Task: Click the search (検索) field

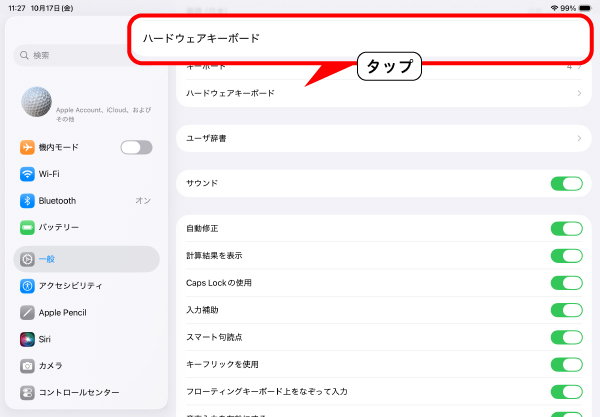Action: (x=86, y=55)
